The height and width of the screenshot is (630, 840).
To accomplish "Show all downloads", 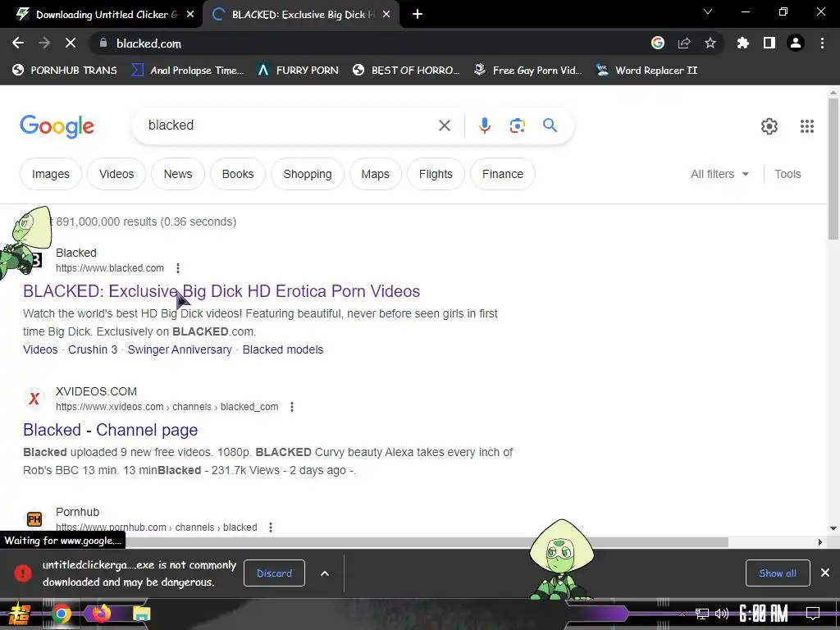I will click(x=778, y=573).
